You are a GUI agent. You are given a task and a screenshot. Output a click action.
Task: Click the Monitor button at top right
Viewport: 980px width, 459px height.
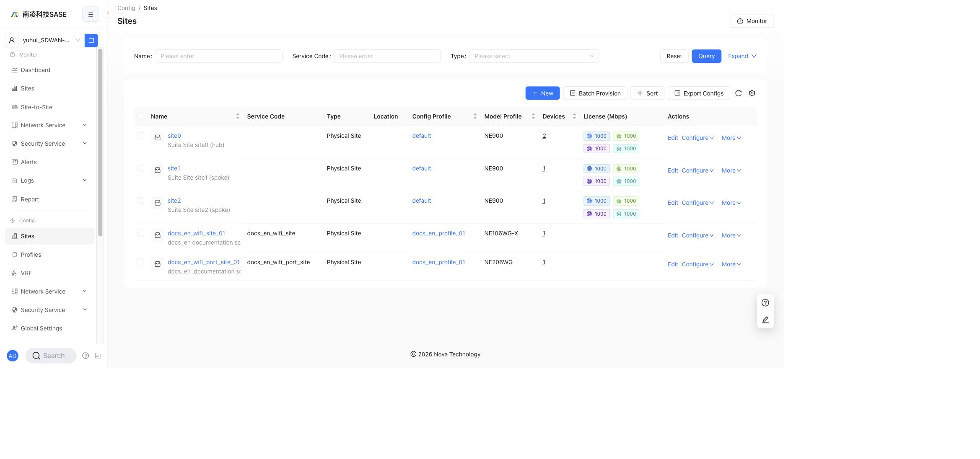click(752, 21)
